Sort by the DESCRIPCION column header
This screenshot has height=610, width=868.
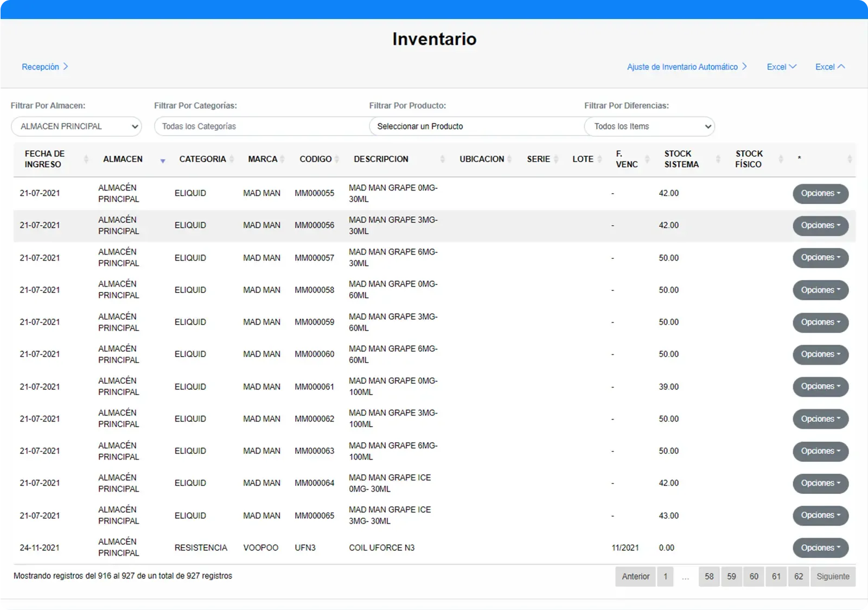coord(381,159)
